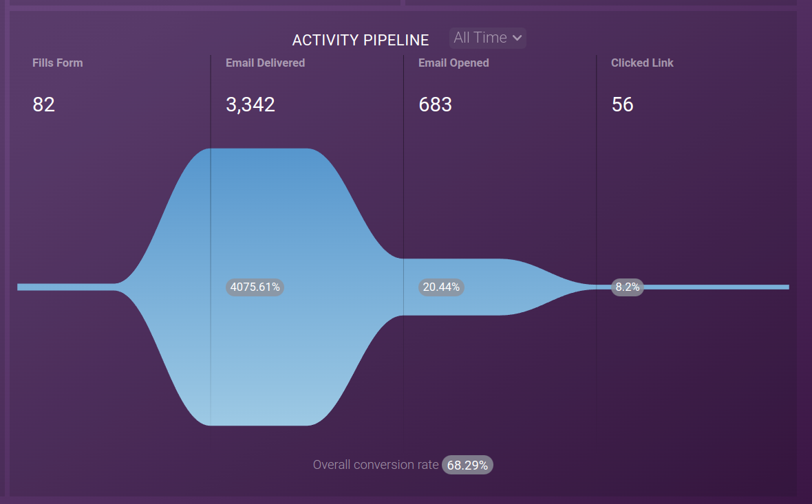Click the Clicked Link stage header
812x504 pixels.
point(641,63)
